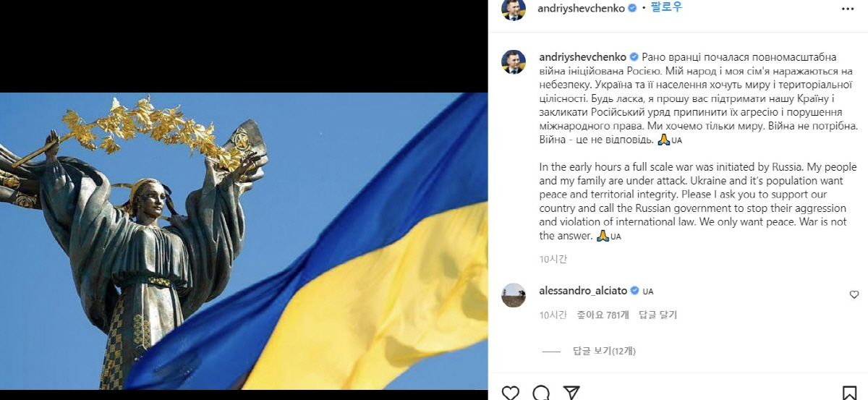Open andriyshevchenko header profile picture

tap(514, 9)
